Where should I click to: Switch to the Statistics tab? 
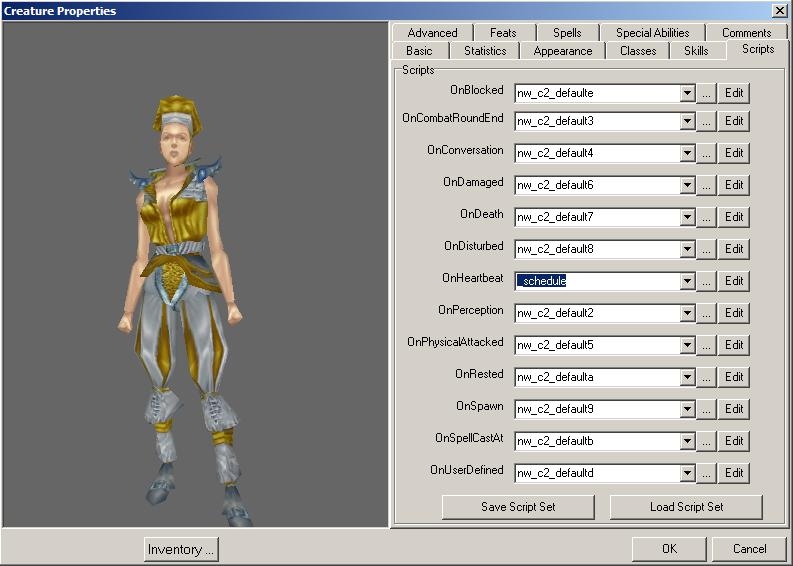484,51
